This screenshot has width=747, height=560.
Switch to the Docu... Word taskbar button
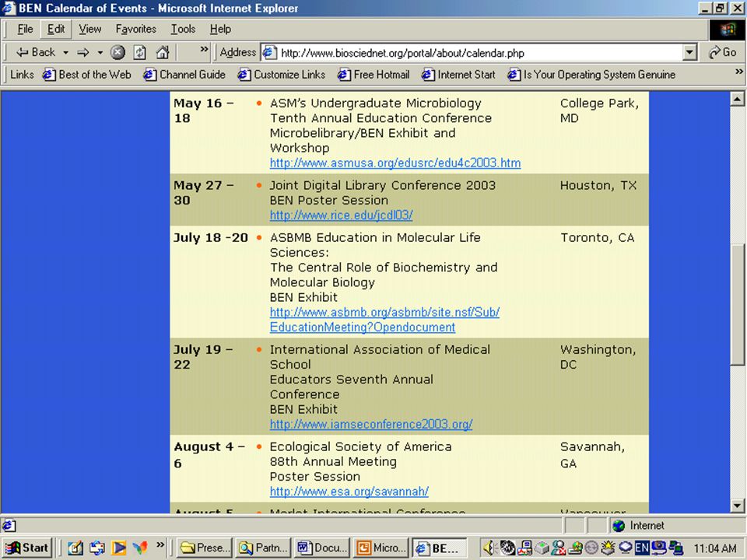tap(322, 548)
